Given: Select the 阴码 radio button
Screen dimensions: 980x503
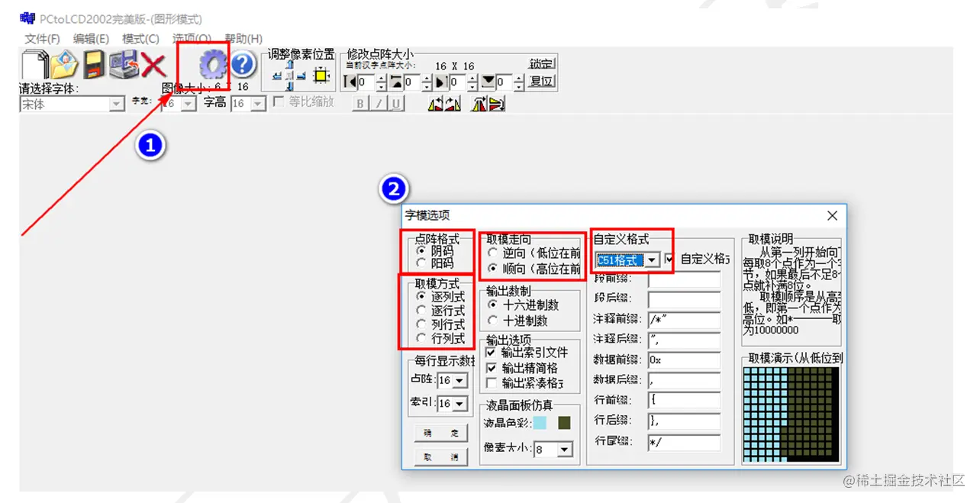Looking at the screenshot, I should pos(421,250).
